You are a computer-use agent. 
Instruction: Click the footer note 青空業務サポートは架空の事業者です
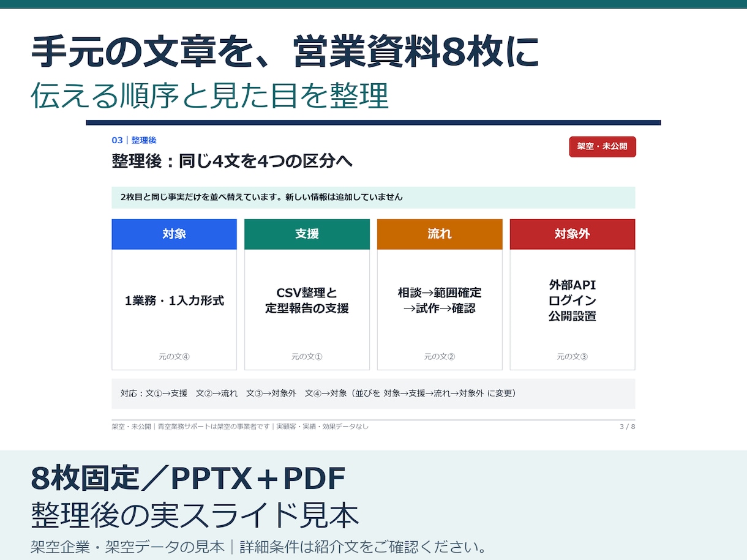coord(214,427)
